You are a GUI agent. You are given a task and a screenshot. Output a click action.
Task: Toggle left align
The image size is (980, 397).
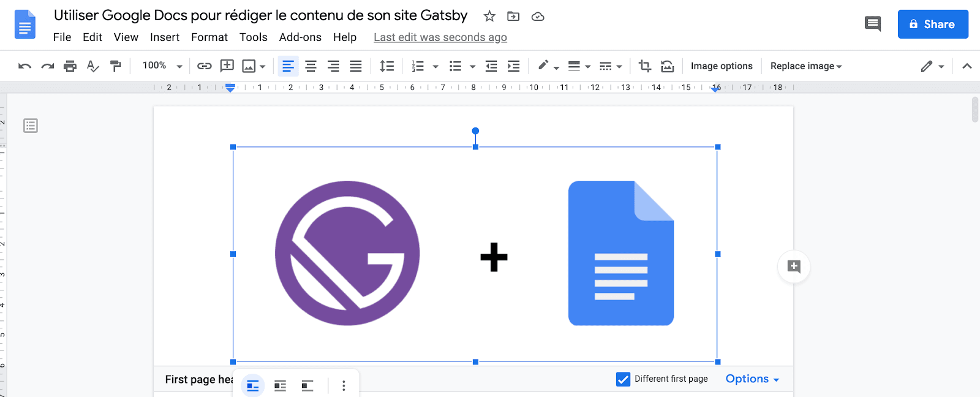(288, 66)
